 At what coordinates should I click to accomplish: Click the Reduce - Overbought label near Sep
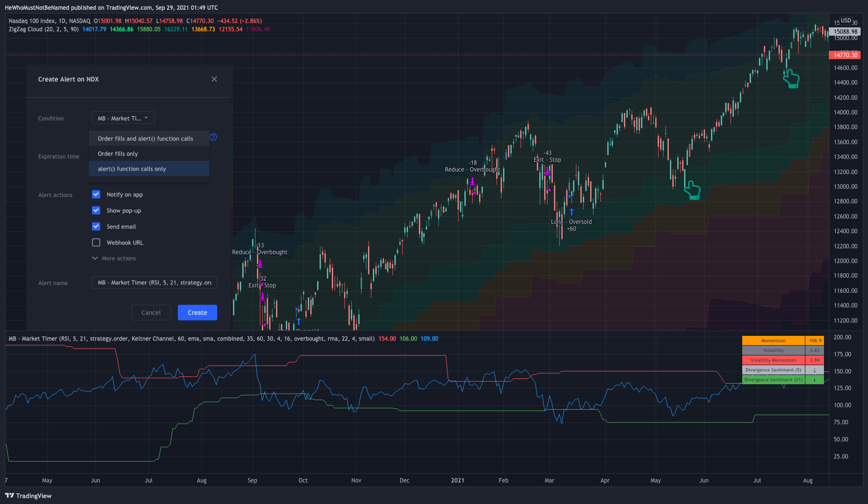[x=260, y=252]
